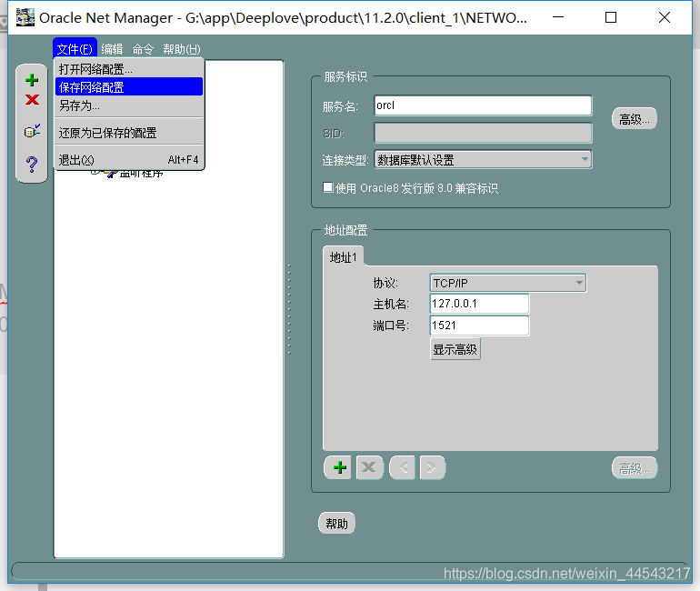Click 打开网络配置... menu entry

coord(95,69)
